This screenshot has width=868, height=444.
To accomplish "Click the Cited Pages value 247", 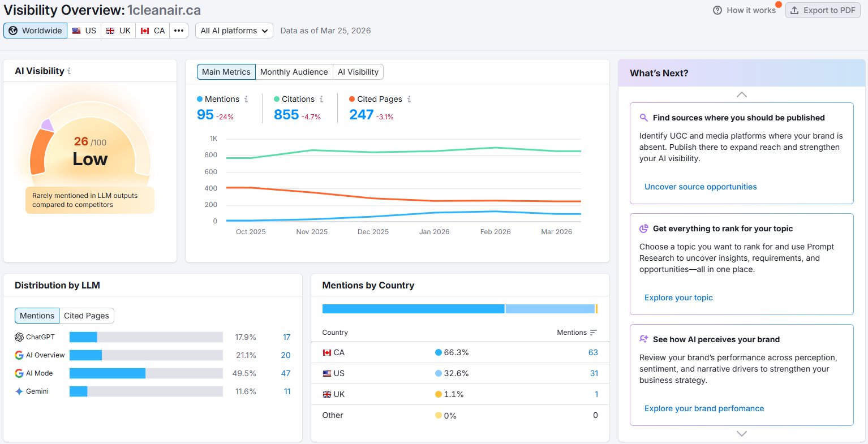I will point(361,115).
